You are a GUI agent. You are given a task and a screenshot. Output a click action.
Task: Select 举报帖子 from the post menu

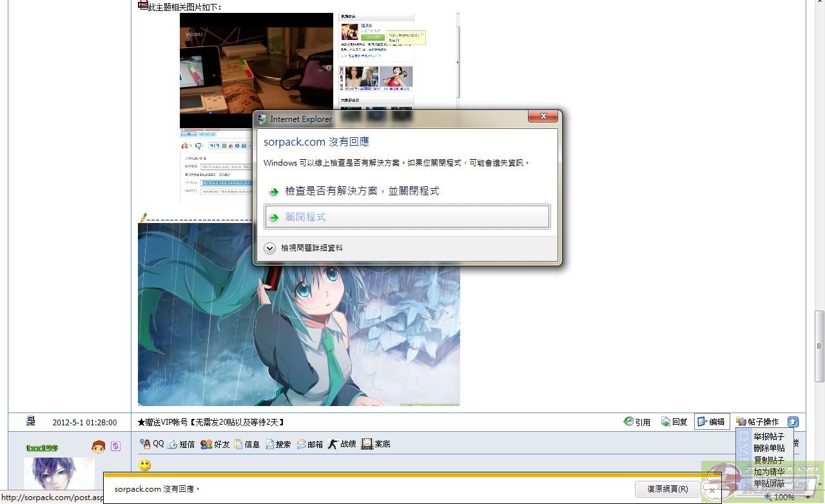point(769,437)
